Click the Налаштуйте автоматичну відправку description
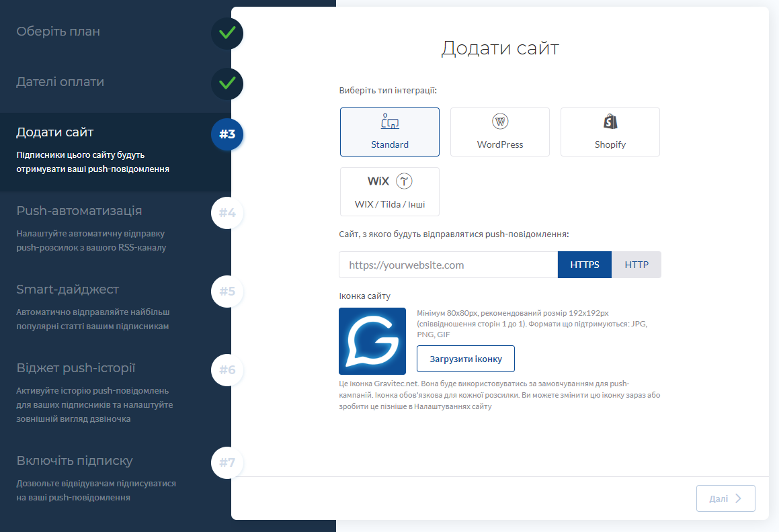 coord(91,240)
